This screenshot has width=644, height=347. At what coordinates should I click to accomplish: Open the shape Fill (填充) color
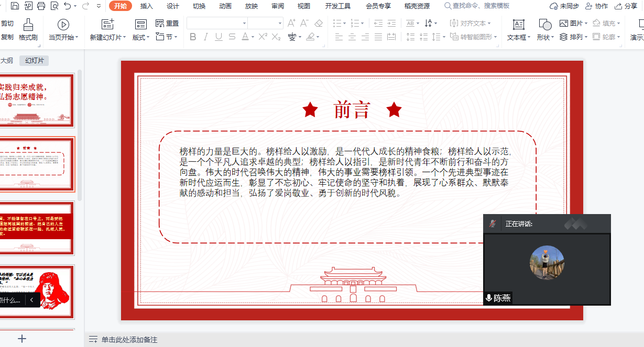click(607, 24)
